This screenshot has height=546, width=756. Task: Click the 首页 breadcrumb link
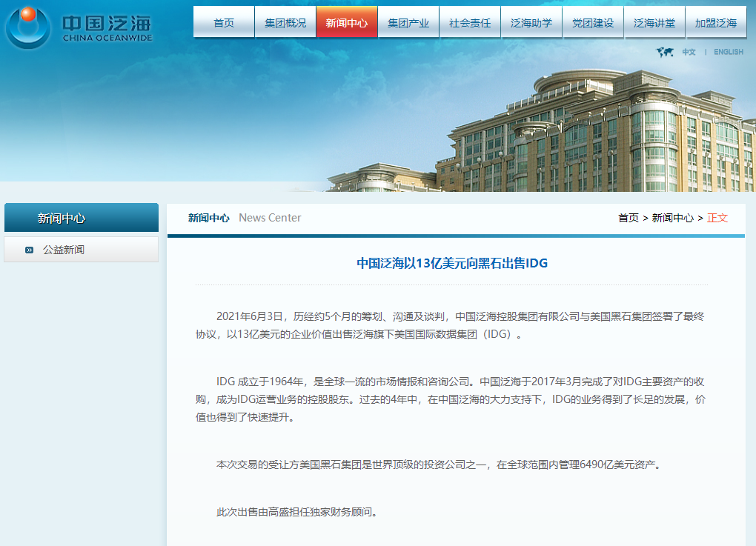[628, 218]
